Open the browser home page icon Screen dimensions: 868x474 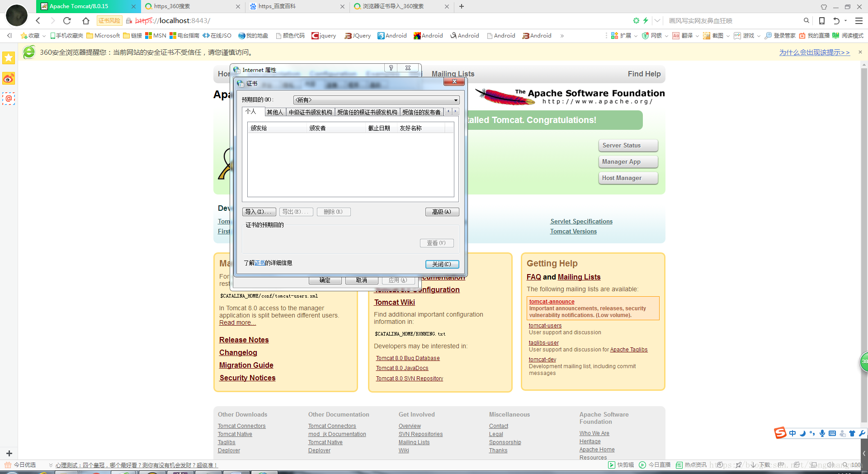[x=86, y=20]
